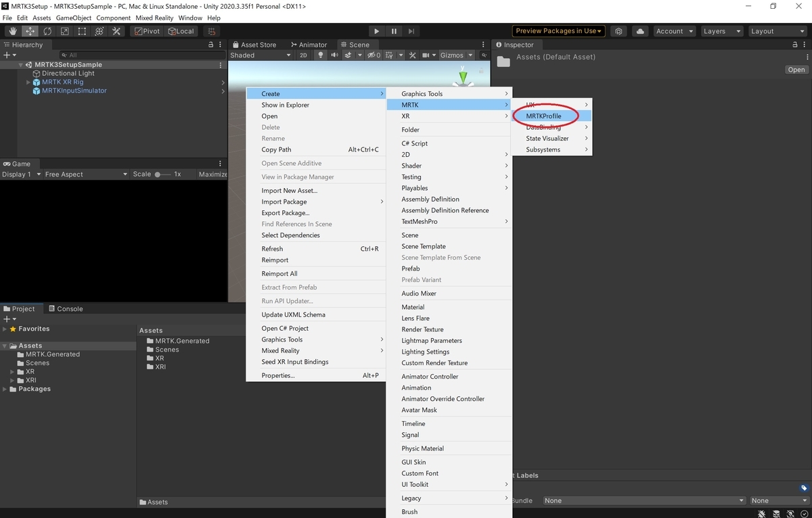Choose MRTKProfile from MRTK submenu
This screenshot has height=518, width=812.
[x=551, y=116]
